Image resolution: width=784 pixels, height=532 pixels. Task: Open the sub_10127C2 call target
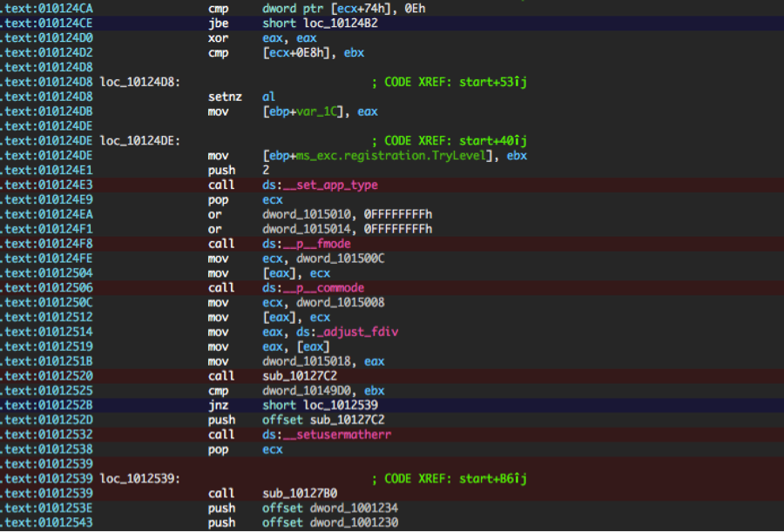[300, 376]
